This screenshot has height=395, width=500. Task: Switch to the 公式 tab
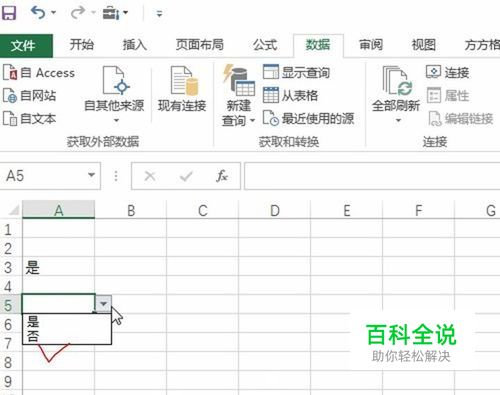coord(265,45)
